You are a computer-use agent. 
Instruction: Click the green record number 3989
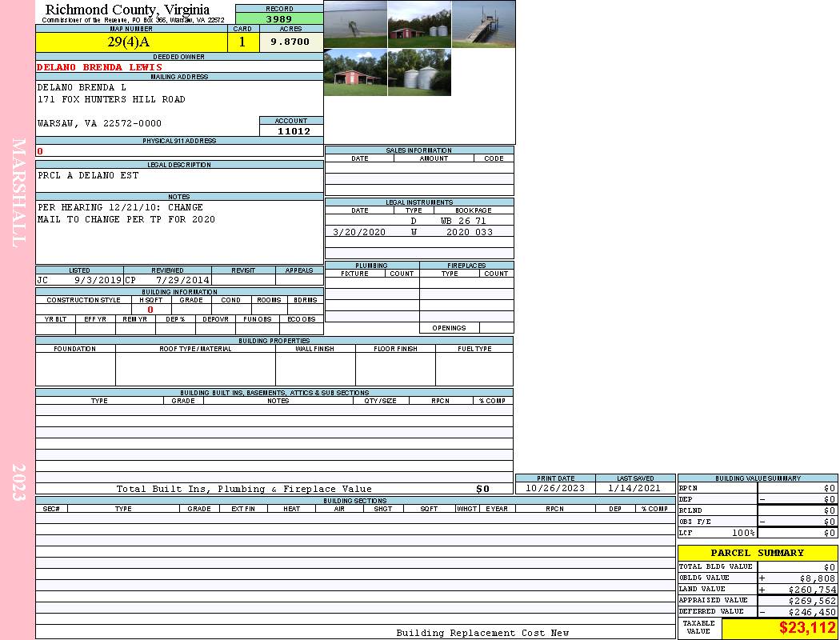tap(279, 19)
